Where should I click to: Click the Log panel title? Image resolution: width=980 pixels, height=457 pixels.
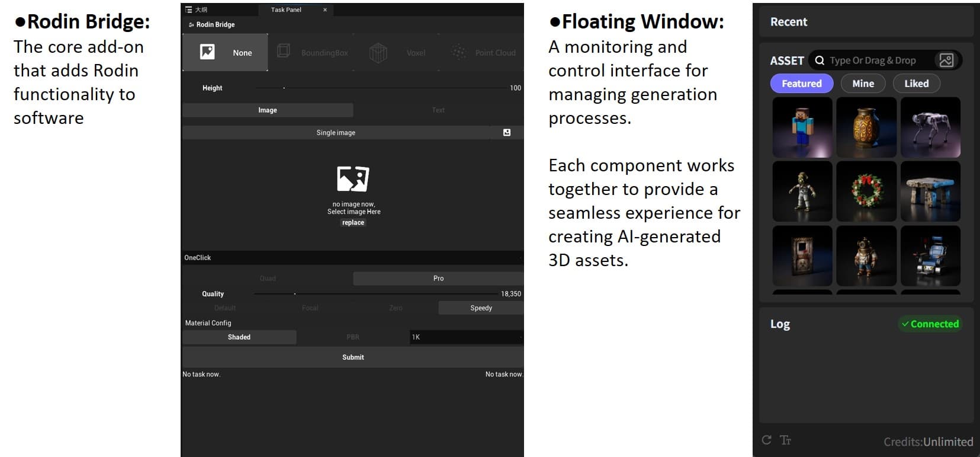pyautogui.click(x=780, y=324)
